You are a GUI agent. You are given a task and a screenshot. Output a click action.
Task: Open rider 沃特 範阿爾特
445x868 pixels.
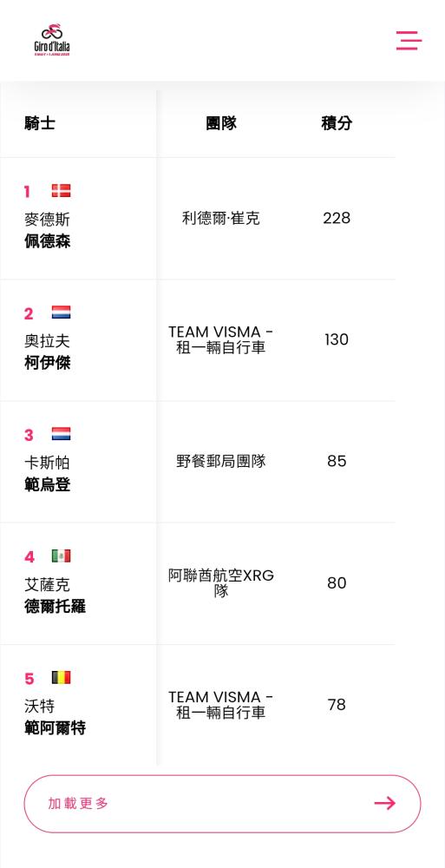click(x=55, y=717)
